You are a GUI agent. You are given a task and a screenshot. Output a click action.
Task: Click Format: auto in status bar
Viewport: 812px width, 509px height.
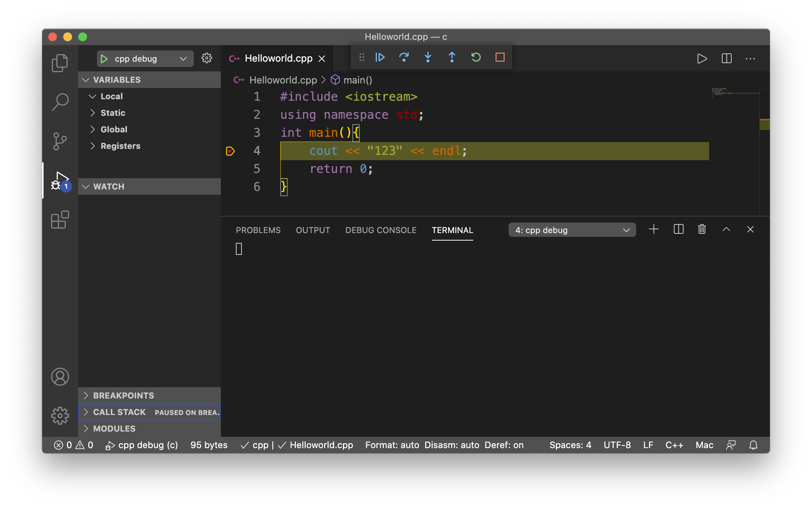click(x=392, y=445)
